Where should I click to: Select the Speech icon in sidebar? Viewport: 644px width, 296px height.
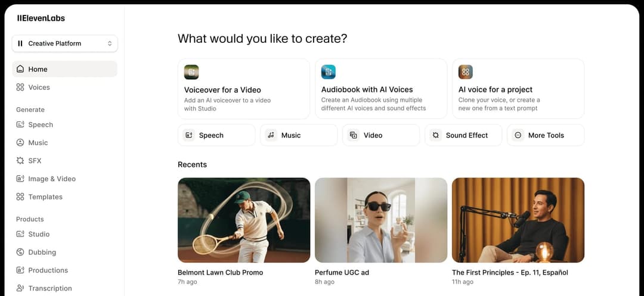(20, 124)
